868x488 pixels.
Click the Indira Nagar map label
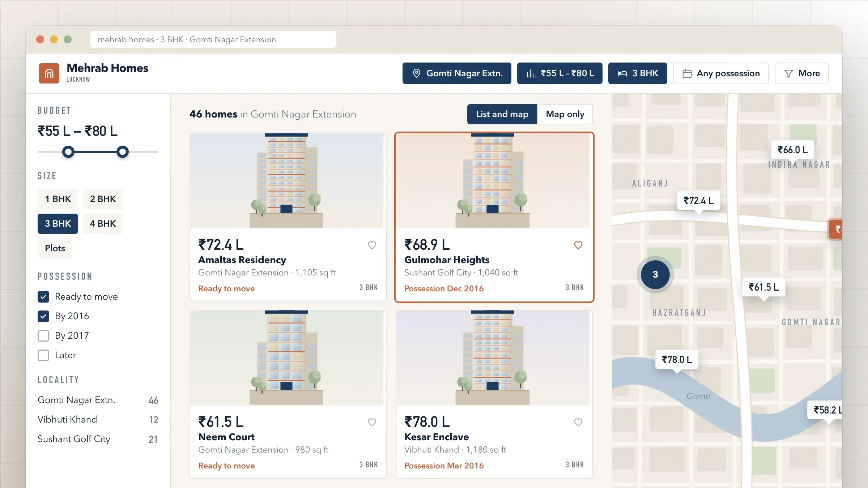coord(799,165)
